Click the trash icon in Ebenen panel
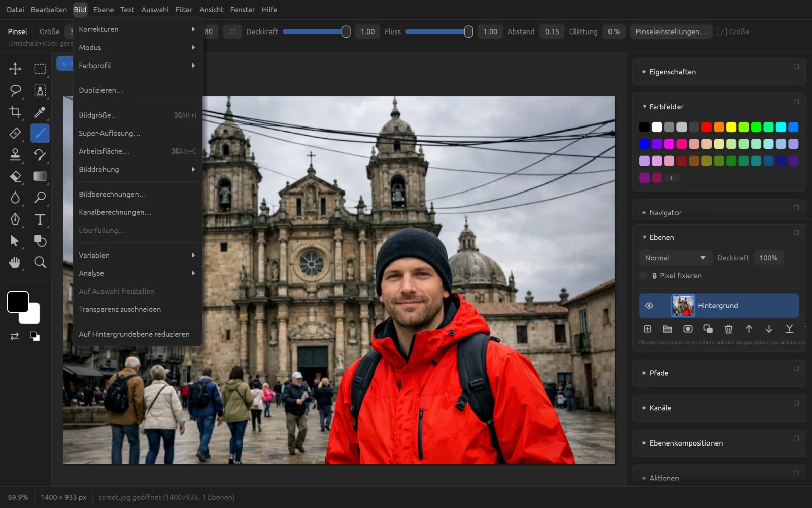 point(728,329)
